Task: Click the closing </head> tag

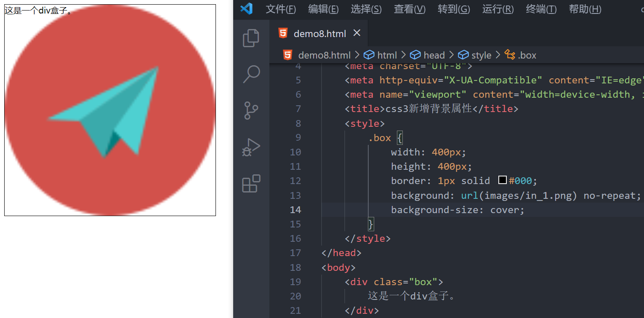Action: tap(341, 253)
